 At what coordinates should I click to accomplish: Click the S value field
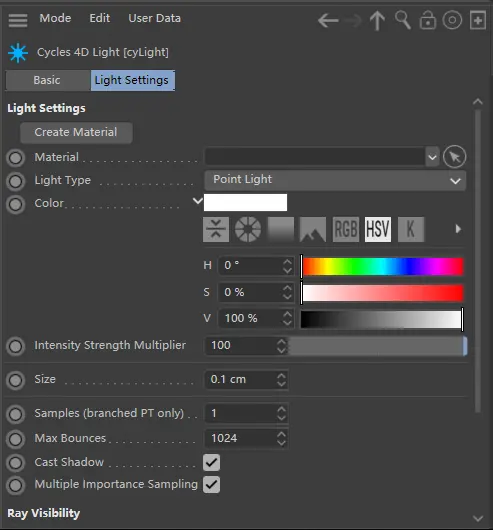coord(250,292)
